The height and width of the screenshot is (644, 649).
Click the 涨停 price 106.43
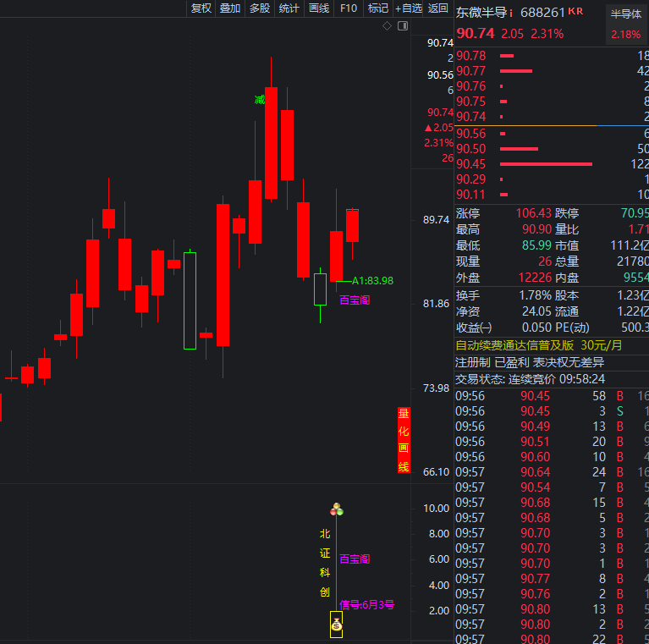(534, 213)
